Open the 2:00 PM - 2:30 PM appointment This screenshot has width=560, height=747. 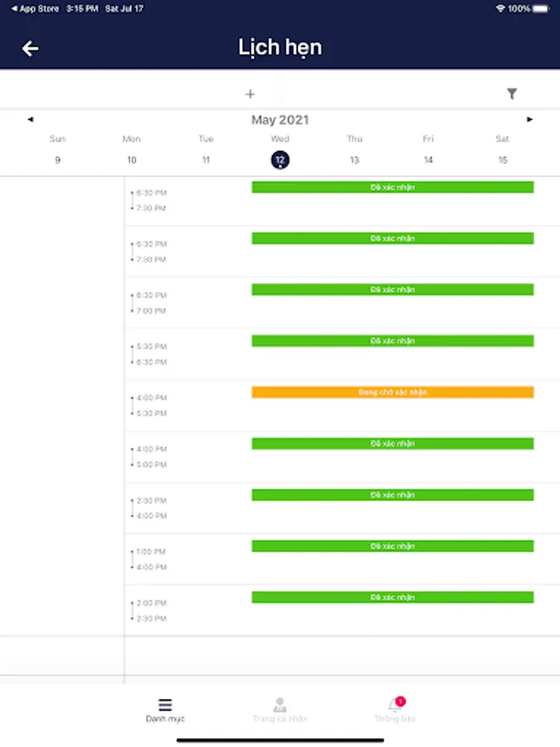tap(392, 598)
